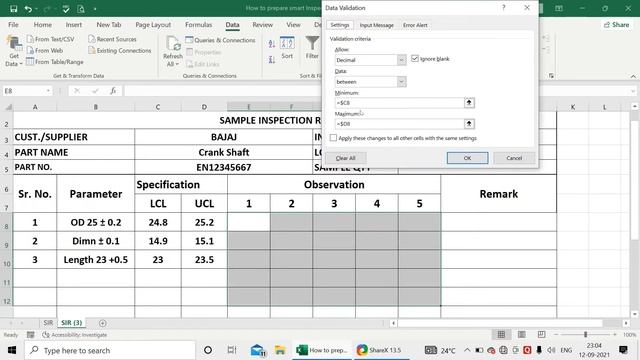
Task: Click the Undo icon in title bar
Action: 28,9
